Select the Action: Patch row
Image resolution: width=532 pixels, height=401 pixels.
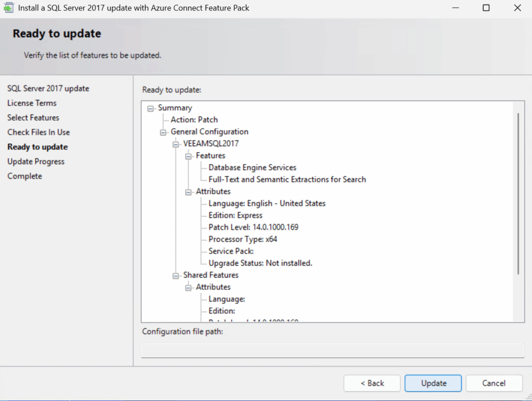pyautogui.click(x=194, y=120)
